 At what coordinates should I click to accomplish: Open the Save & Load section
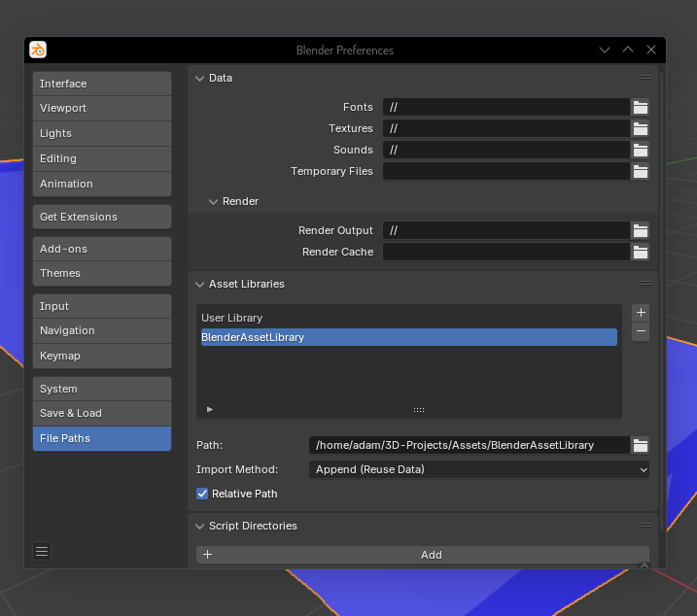(102, 413)
